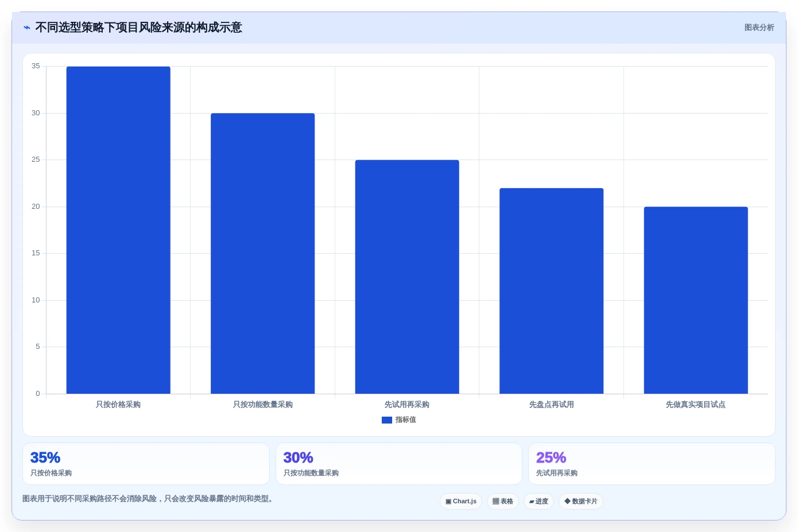Click the footnote text about 采购路径
The height and width of the screenshot is (532, 798).
148,499
